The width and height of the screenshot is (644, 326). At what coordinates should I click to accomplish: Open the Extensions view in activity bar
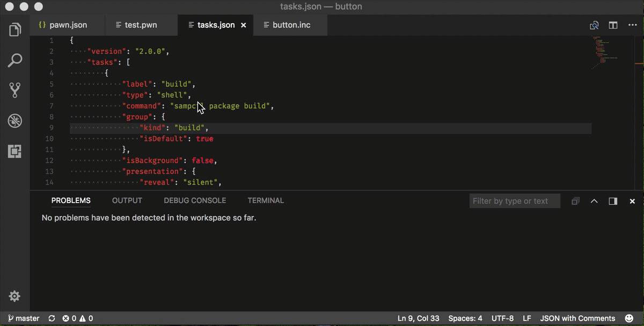pyautogui.click(x=15, y=151)
